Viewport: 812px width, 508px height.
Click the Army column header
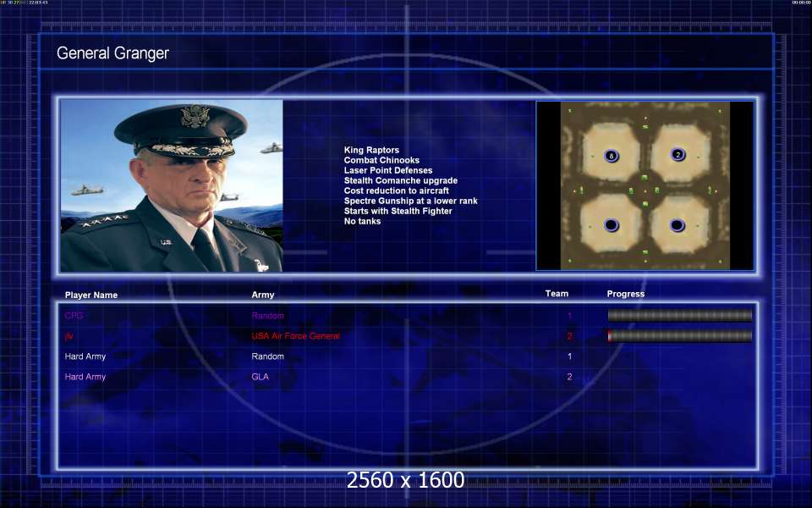click(263, 295)
